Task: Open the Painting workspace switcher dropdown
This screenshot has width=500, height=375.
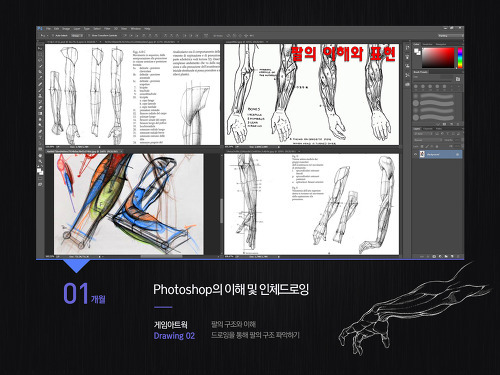Action: tap(450, 36)
